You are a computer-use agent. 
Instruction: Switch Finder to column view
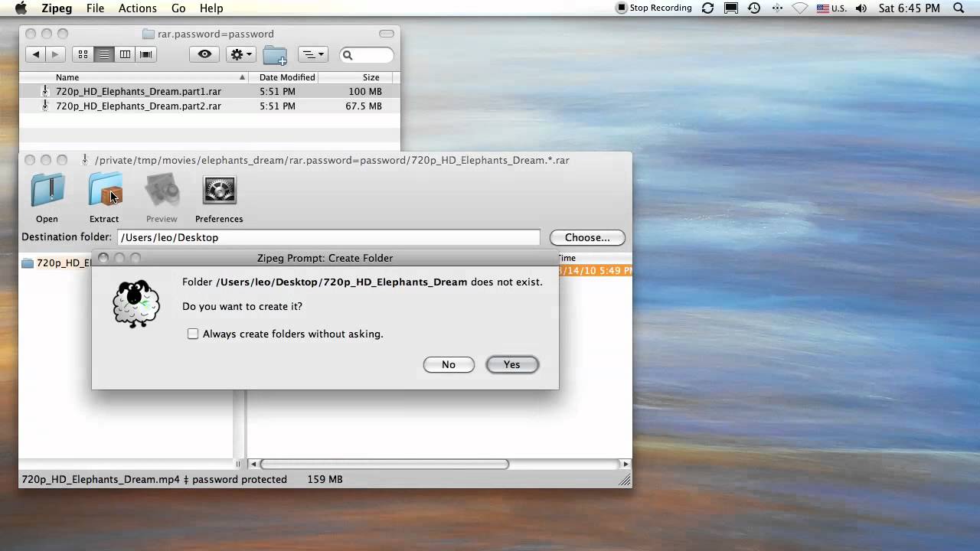click(125, 54)
